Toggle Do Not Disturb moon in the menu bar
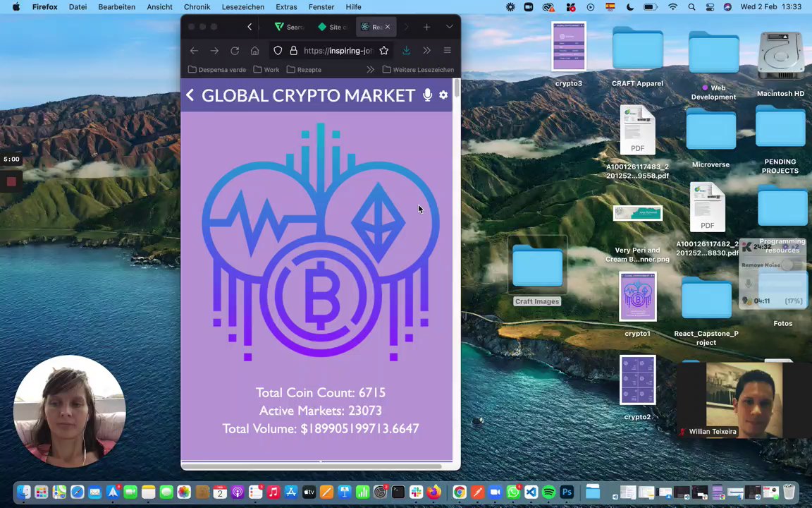The width and height of the screenshot is (812, 508). pyautogui.click(x=630, y=7)
